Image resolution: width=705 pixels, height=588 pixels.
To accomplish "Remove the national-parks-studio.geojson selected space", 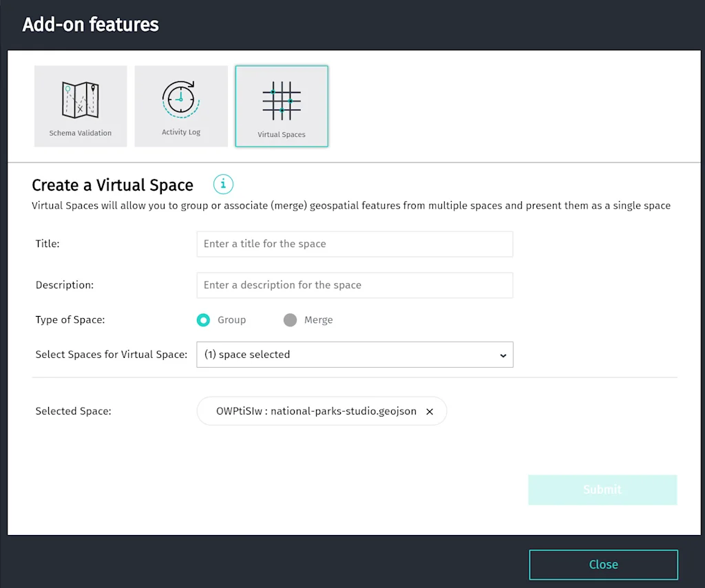I will click(430, 411).
